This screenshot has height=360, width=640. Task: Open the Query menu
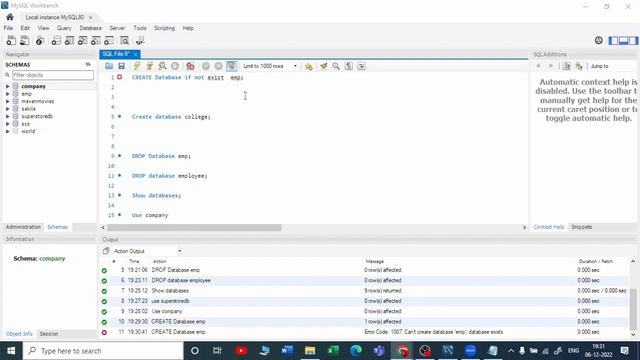click(64, 28)
